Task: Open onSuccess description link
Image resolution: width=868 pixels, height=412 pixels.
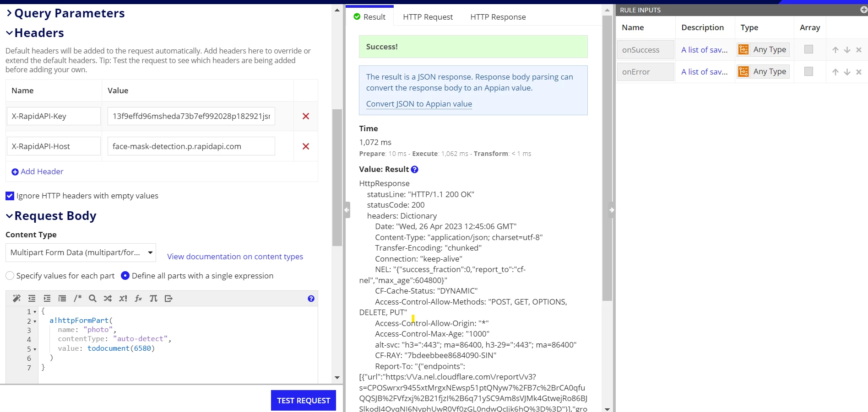Action: click(x=704, y=50)
